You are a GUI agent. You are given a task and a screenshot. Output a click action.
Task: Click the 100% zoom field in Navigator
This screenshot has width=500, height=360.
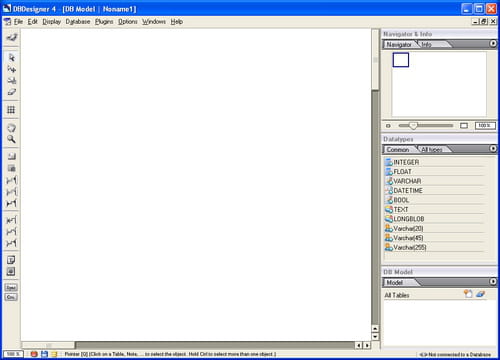click(x=485, y=126)
